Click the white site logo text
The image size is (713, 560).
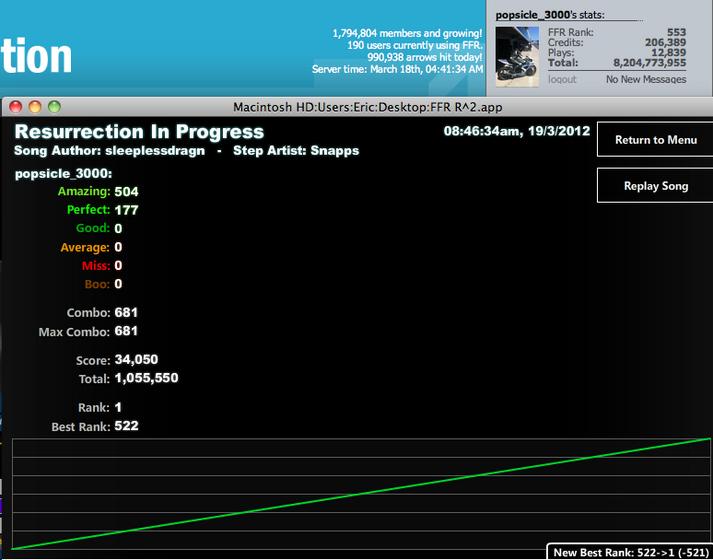pyautogui.click(x=35, y=56)
